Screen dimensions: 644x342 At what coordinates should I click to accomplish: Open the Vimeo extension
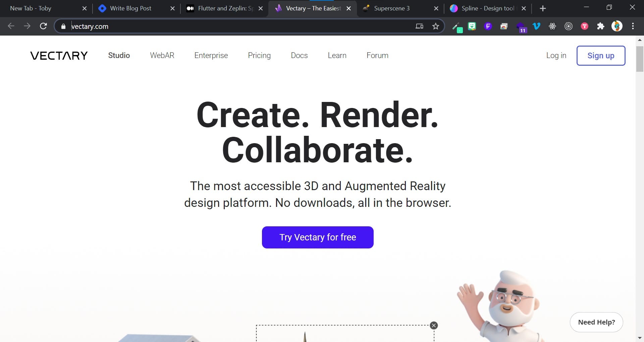point(536,26)
